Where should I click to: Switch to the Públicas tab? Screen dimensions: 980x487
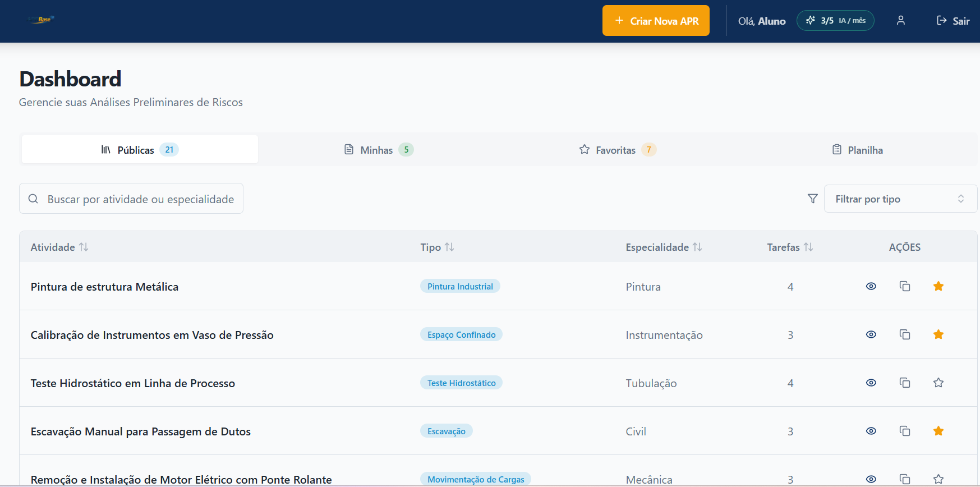140,149
